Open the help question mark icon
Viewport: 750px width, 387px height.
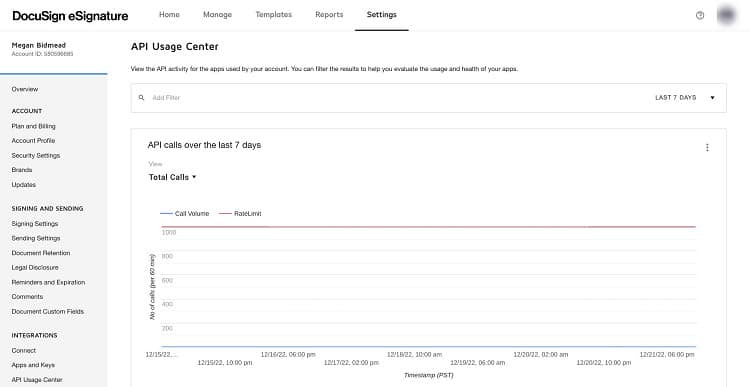click(x=700, y=15)
